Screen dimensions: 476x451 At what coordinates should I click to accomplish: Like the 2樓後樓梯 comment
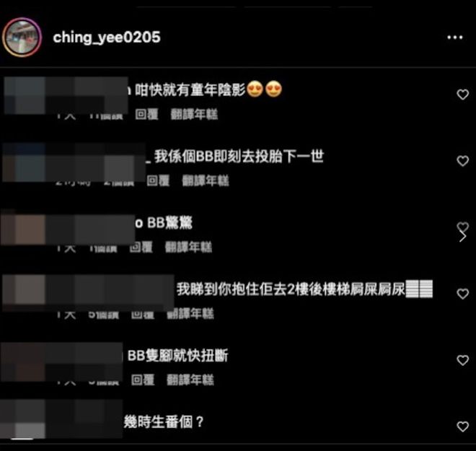pos(462,294)
